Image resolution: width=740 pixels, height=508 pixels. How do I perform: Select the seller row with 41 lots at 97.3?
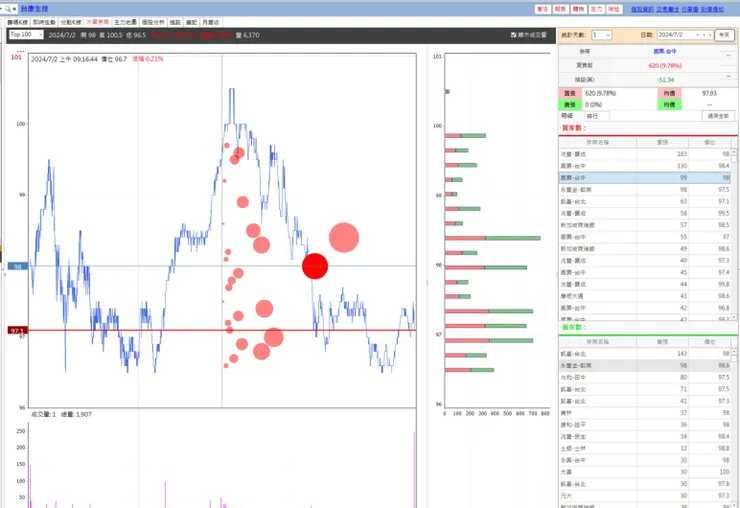point(645,401)
